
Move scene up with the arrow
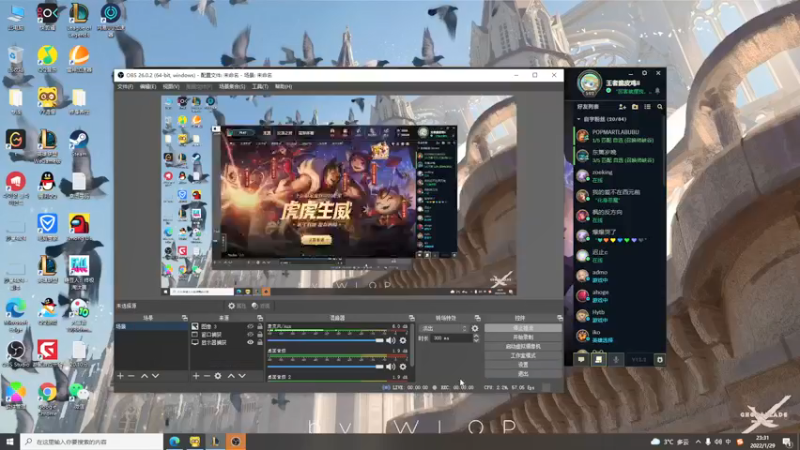click(x=144, y=376)
